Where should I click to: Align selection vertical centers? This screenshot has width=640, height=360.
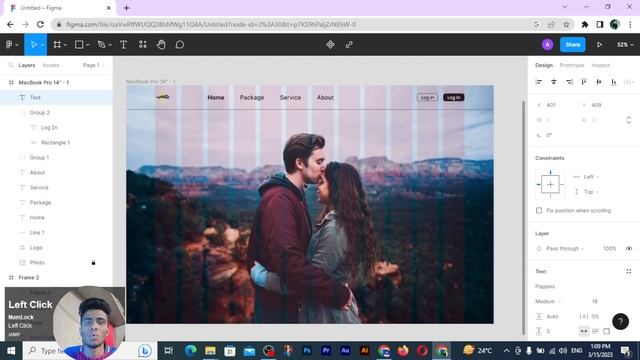[599, 82]
